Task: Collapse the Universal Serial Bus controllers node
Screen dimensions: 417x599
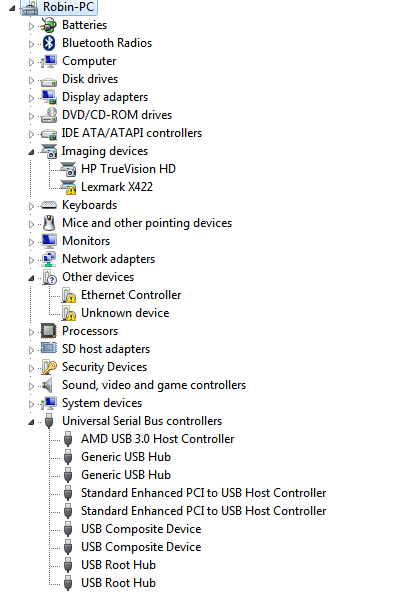Action: click(31, 422)
